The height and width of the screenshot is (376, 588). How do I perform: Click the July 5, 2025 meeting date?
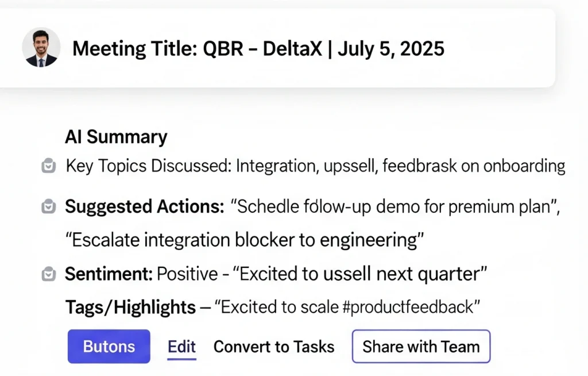390,48
